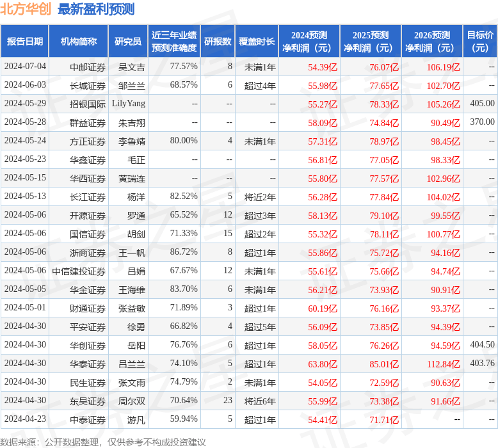Click the 北方华创 stock name in title
The width and height of the screenshot is (498, 448).
pos(26,10)
